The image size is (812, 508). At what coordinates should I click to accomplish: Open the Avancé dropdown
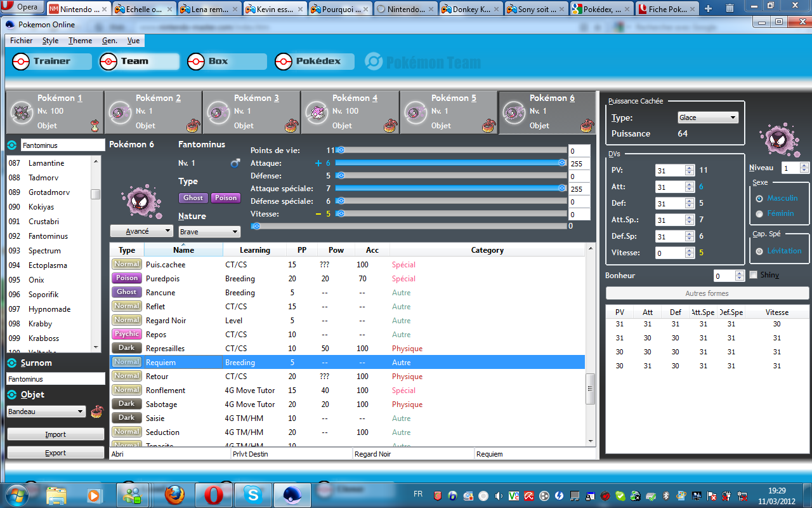[141, 231]
